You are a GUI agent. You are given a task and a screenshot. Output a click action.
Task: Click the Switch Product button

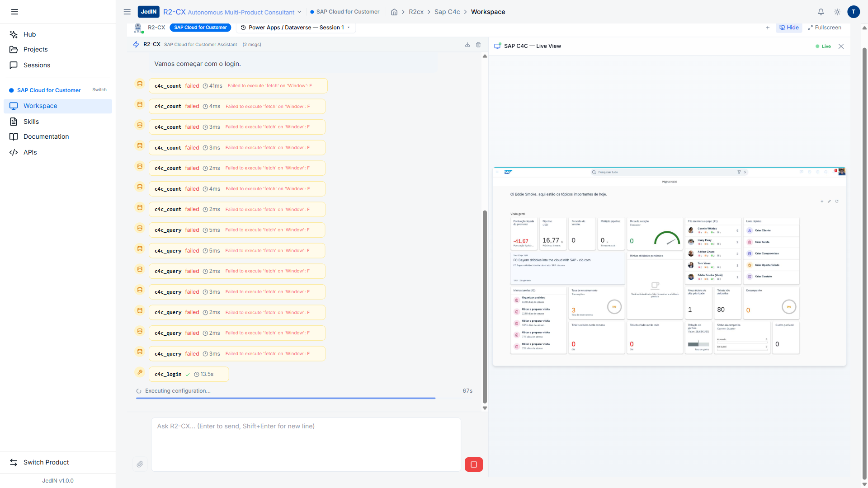coord(46,462)
